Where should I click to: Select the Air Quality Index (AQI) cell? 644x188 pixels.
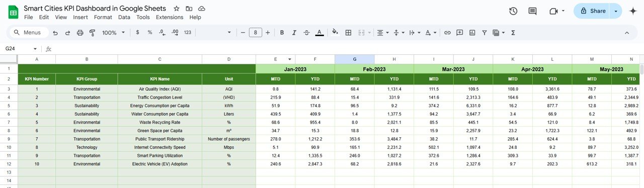[160, 89]
